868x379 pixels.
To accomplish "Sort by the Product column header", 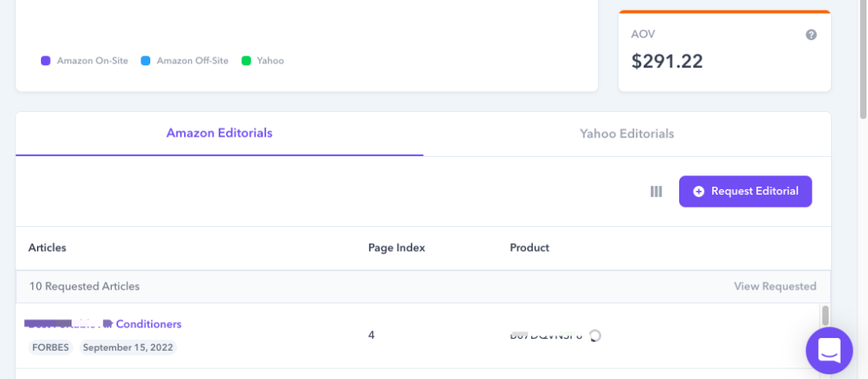I will point(529,248).
